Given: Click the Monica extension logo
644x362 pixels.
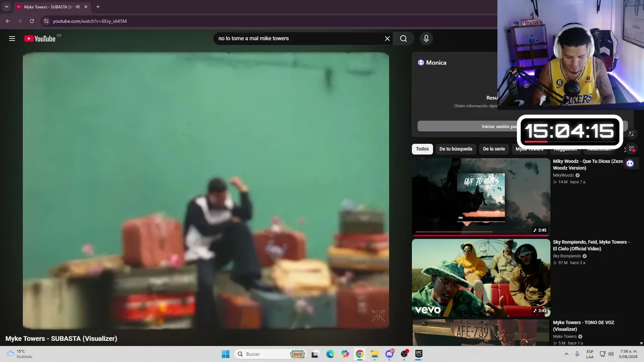Looking at the screenshot, I should (421, 62).
